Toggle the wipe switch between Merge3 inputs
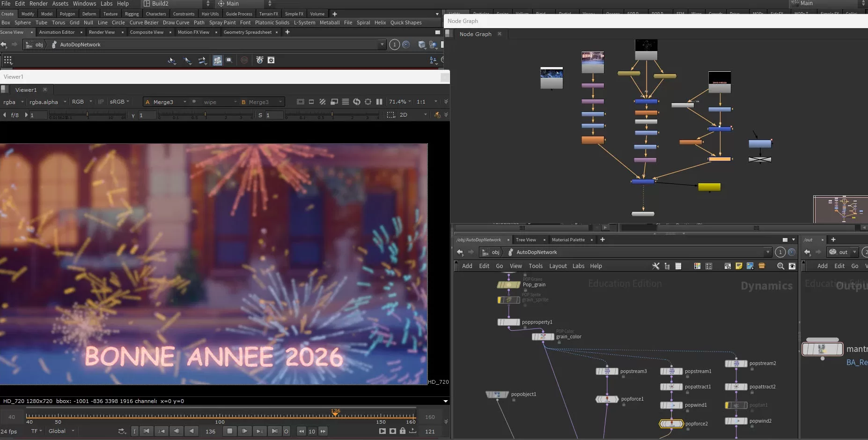 193,102
